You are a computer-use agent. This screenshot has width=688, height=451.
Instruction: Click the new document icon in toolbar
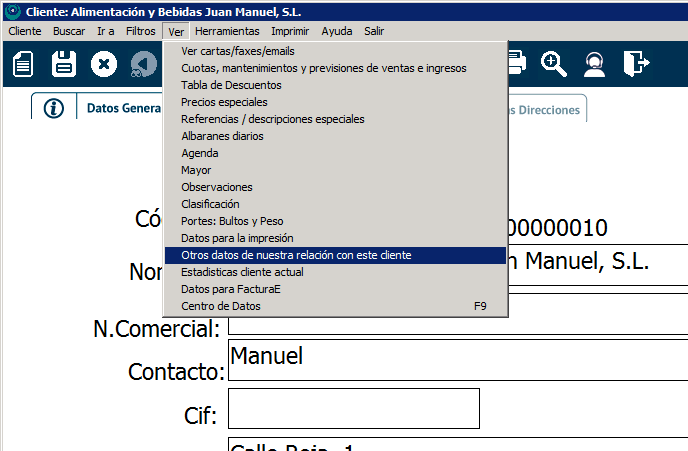point(23,65)
